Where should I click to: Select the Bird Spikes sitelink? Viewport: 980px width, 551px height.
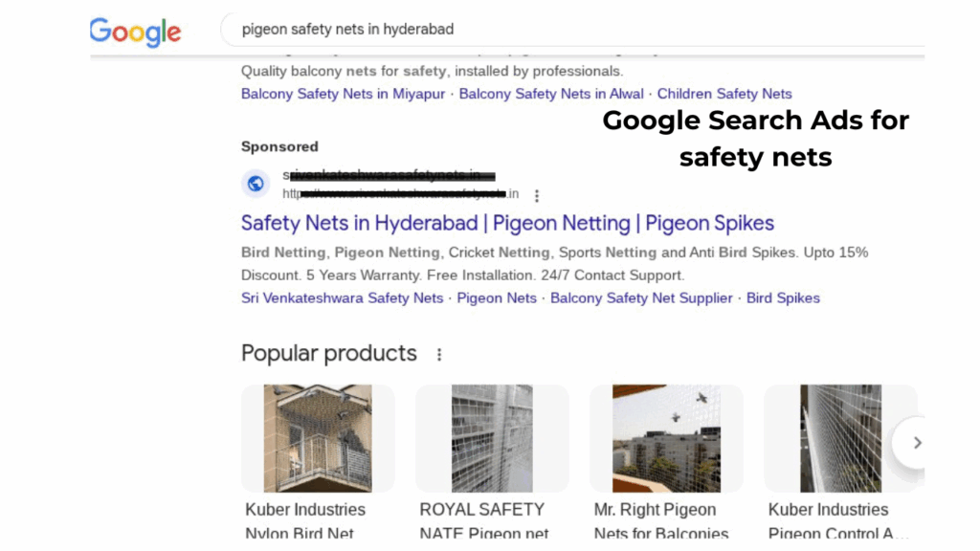coord(783,298)
